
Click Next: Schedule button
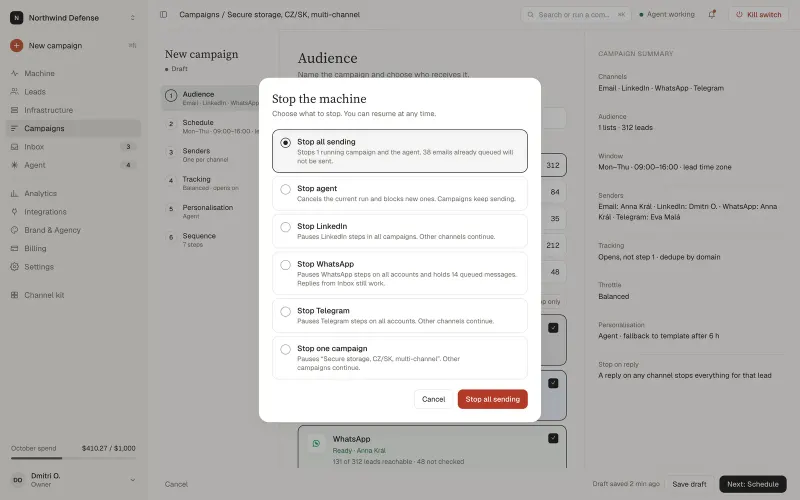(753, 484)
